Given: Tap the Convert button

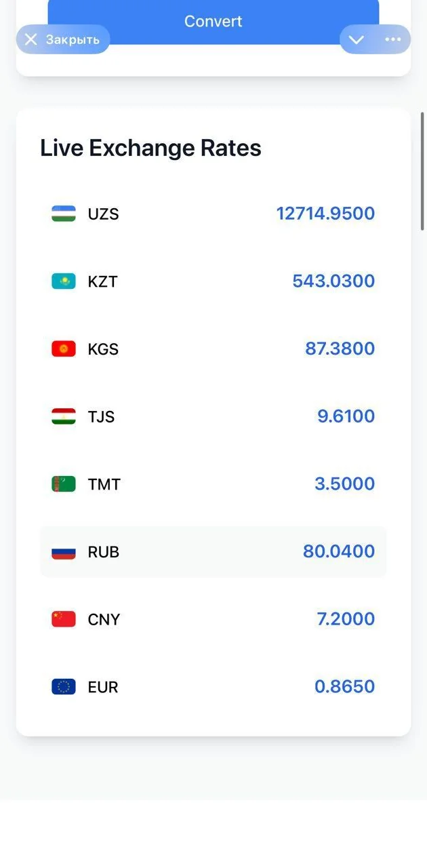Looking at the screenshot, I should [x=213, y=22].
